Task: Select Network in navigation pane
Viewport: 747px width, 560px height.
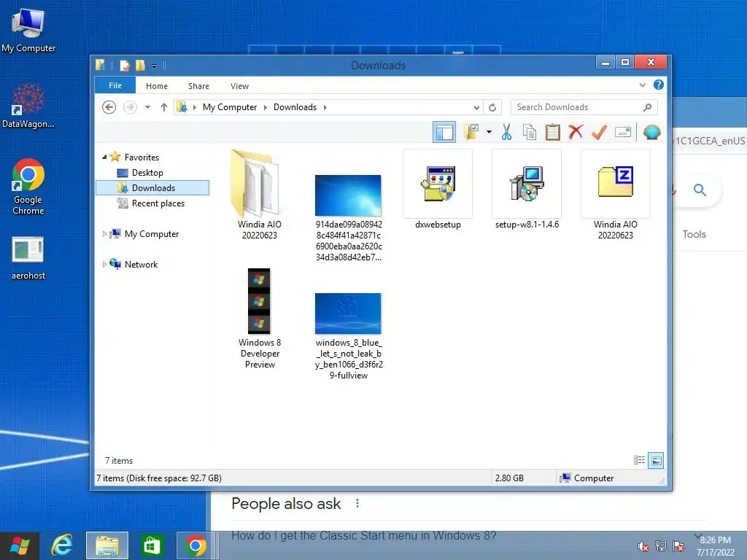Action: (x=141, y=264)
